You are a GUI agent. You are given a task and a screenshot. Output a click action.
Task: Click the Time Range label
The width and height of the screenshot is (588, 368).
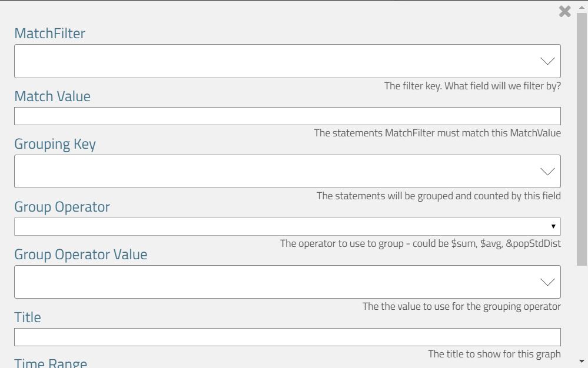coord(51,362)
